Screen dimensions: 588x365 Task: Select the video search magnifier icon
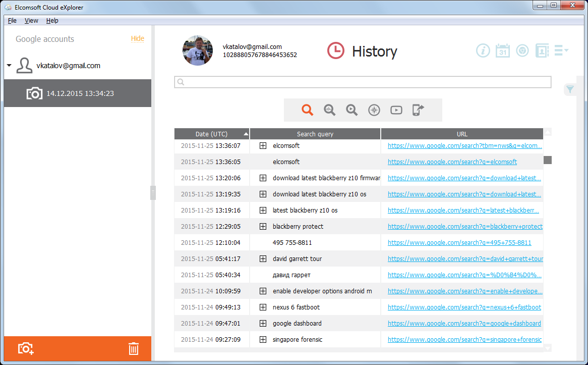click(x=352, y=110)
